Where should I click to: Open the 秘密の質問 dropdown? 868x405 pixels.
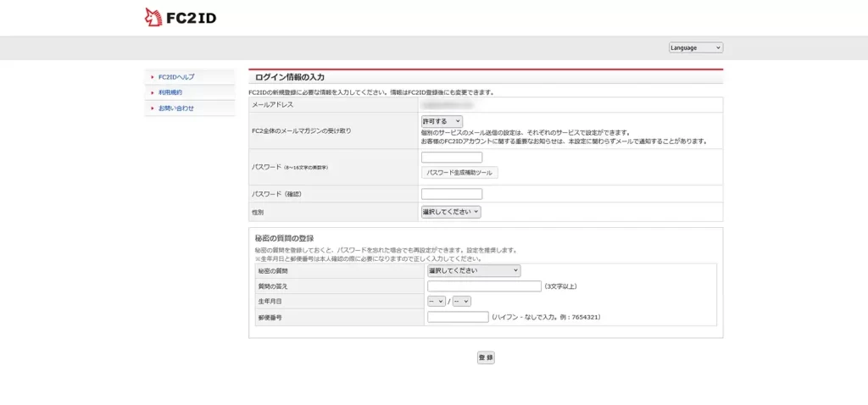473,270
